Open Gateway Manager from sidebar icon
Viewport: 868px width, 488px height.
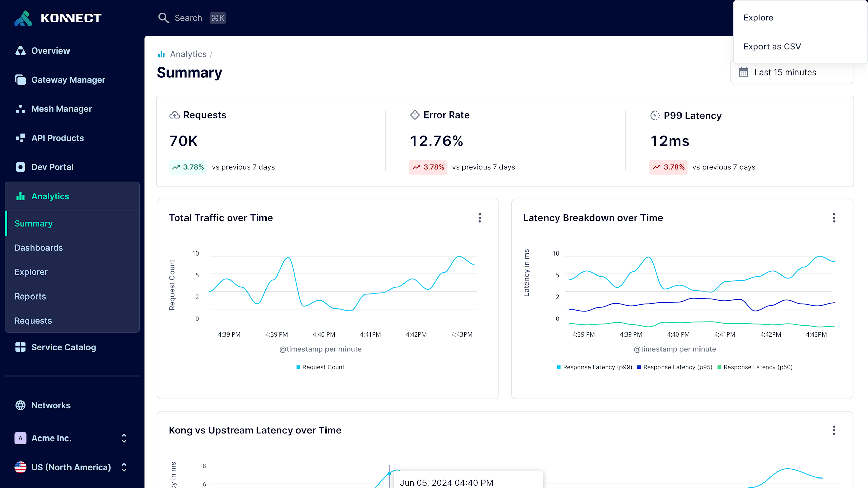pyautogui.click(x=20, y=80)
